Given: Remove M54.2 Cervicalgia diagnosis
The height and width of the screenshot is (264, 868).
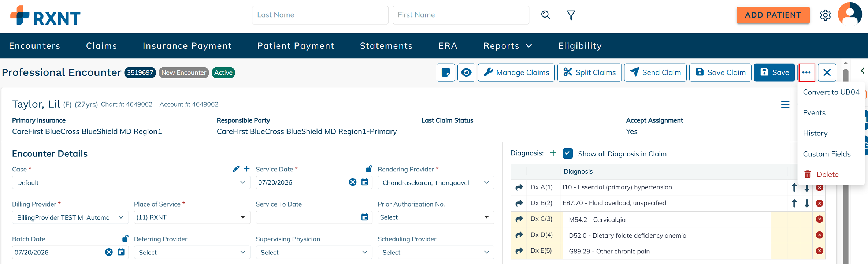Looking at the screenshot, I should pyautogui.click(x=820, y=219).
